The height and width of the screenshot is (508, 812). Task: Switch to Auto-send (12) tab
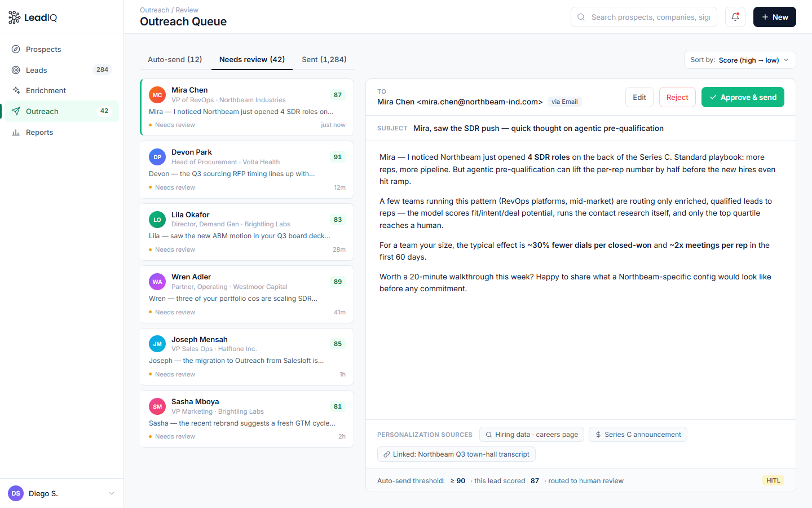pyautogui.click(x=175, y=59)
